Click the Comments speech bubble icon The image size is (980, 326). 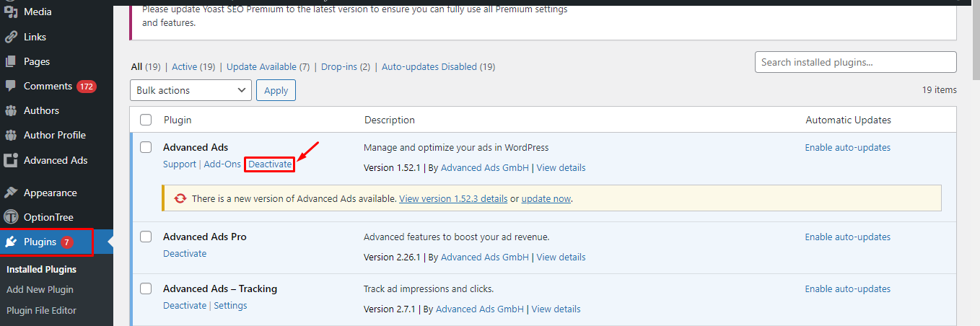click(11, 86)
